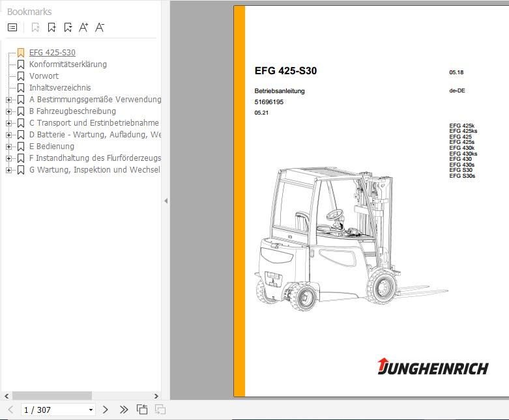Collapse the bookmarks panel with splitter arrow
Viewport: 509px width, 420px height.
point(166,201)
